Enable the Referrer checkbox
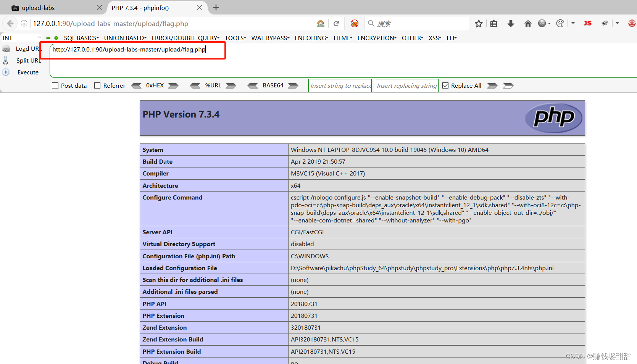637x364 pixels. 97,85
